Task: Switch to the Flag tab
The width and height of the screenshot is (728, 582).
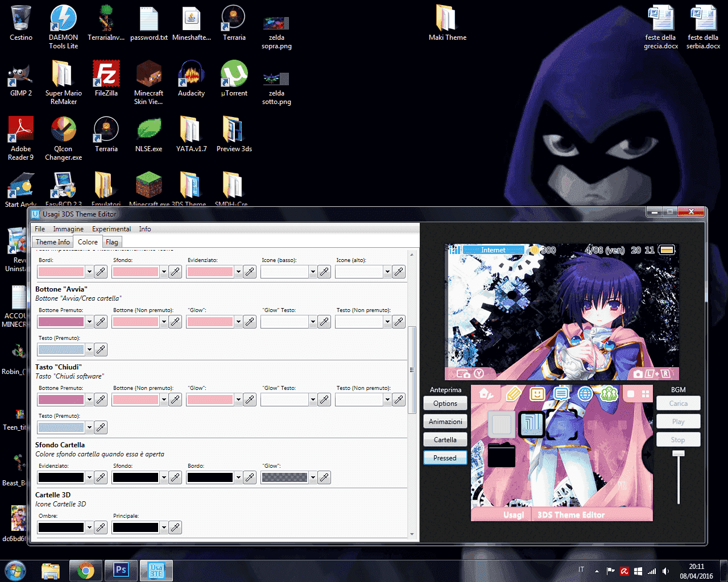Action: click(x=112, y=242)
